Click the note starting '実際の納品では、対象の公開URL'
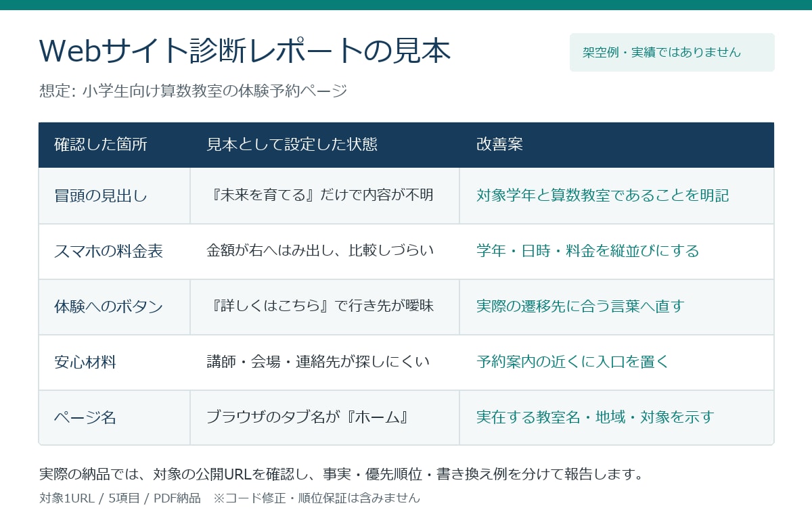 point(341,474)
